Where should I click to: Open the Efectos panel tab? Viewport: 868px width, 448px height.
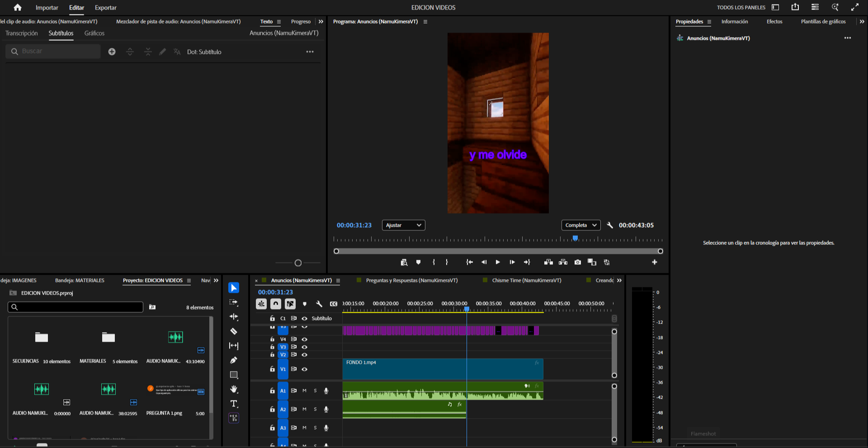click(x=774, y=21)
